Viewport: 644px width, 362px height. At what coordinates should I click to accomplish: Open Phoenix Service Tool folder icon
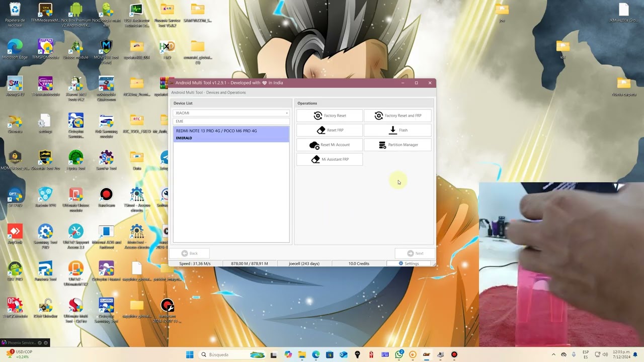pos(167,15)
